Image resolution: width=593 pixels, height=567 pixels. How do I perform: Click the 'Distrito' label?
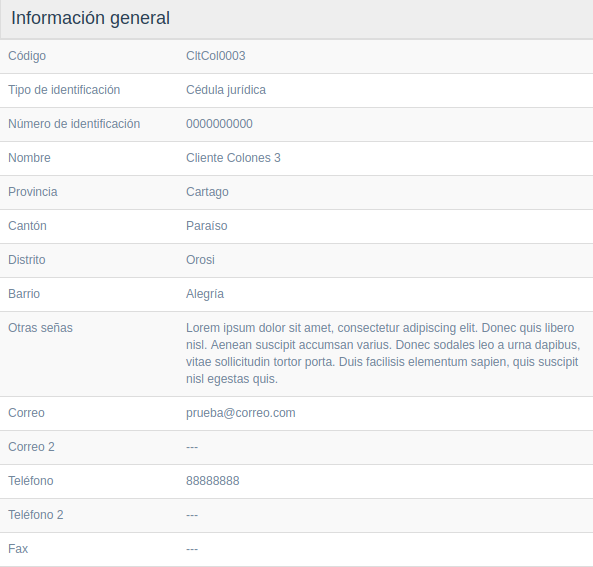[x=27, y=260]
